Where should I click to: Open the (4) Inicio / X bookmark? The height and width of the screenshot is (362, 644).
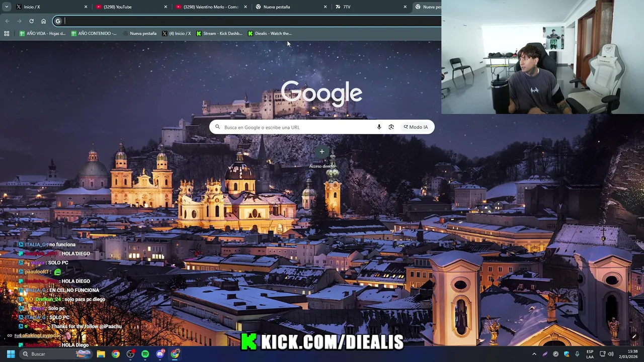tap(177, 34)
